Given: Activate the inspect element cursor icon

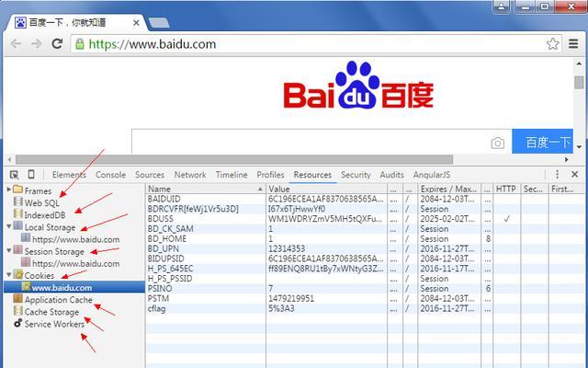Looking at the screenshot, I should [15, 175].
